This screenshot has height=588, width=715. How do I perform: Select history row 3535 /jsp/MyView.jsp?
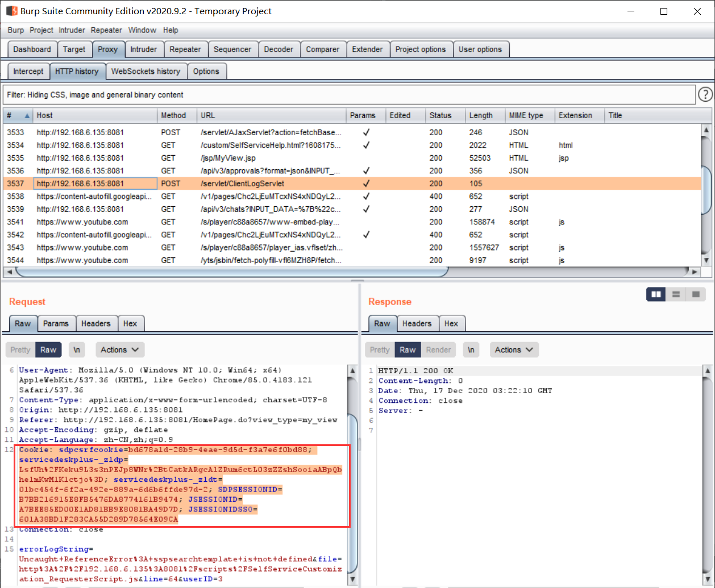coord(352,158)
